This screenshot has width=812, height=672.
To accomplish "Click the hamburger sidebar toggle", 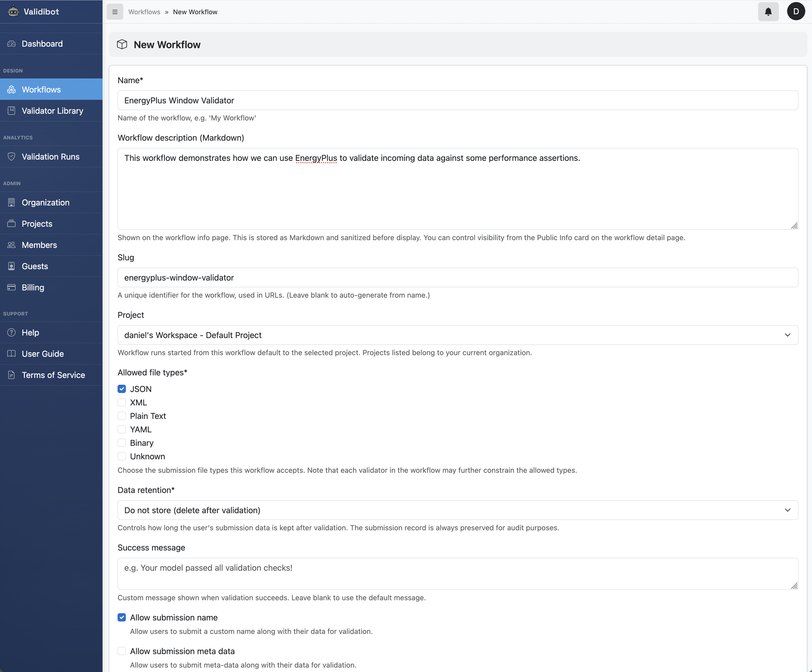I will tap(114, 12).
